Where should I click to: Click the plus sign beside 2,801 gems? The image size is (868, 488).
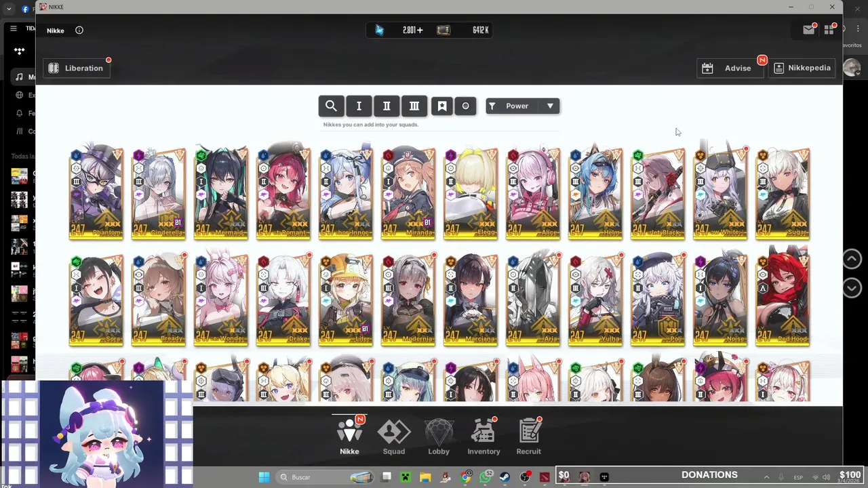[420, 30]
